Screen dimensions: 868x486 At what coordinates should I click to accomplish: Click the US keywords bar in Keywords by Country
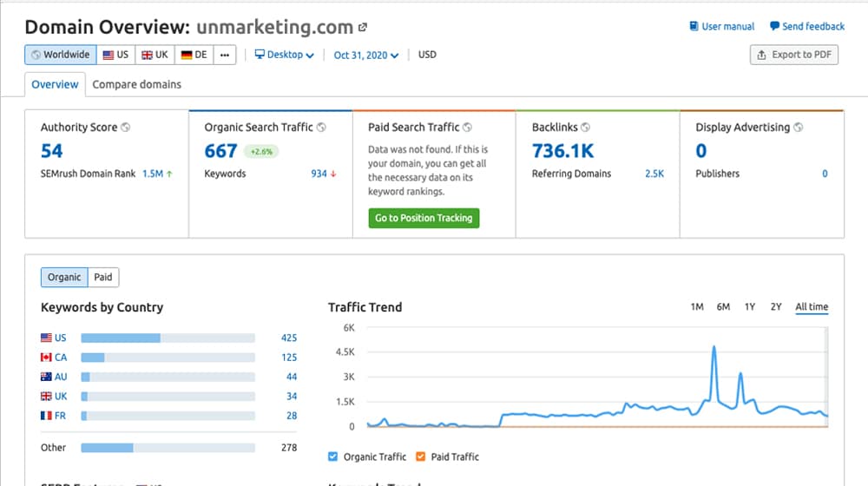pyautogui.click(x=168, y=338)
